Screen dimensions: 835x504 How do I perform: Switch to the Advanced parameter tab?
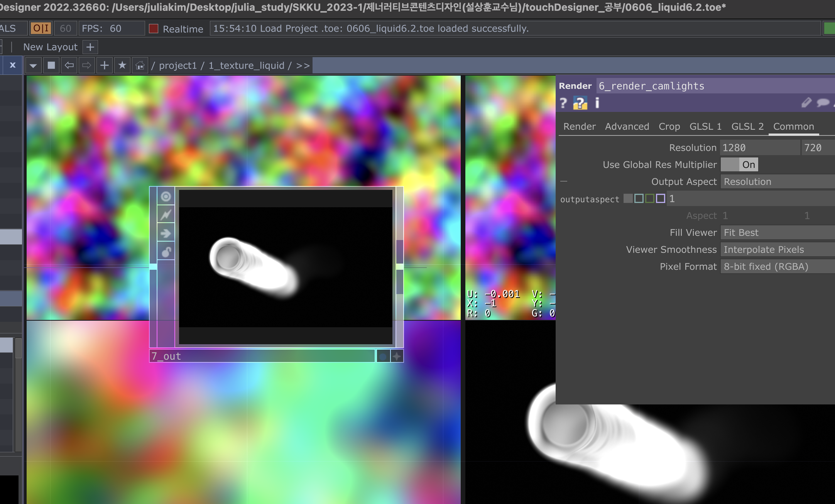[x=627, y=127]
